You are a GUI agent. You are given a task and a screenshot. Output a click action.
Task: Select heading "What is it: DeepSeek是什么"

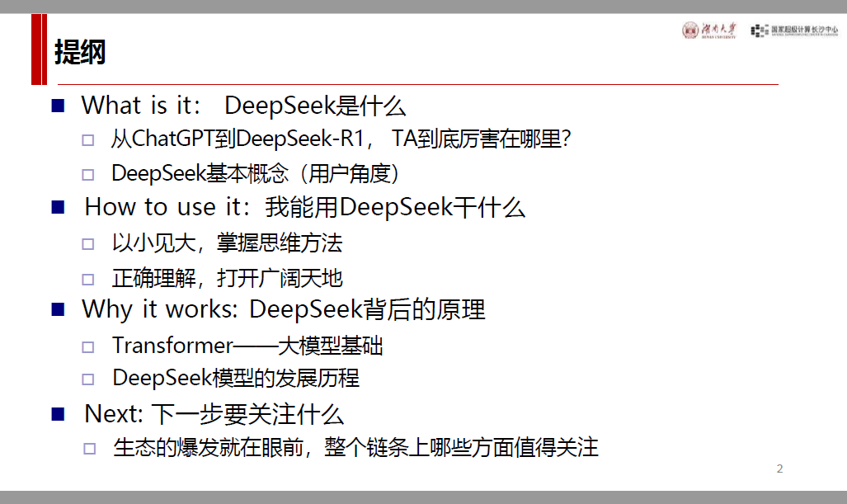pyautogui.click(x=243, y=106)
